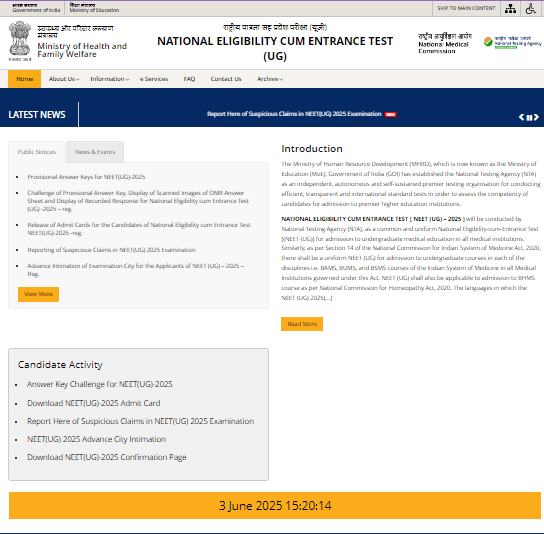Switch to the Public Notices tab

point(36,152)
